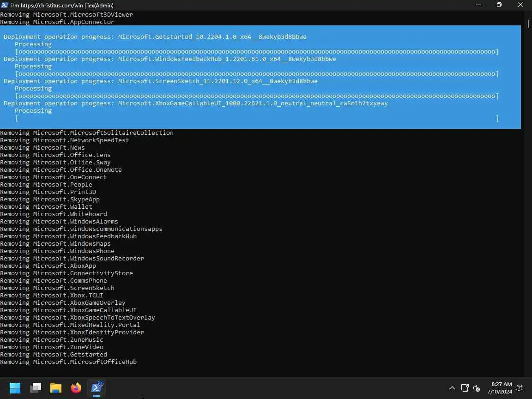Minimize the PowerShell window
The image size is (532, 399).
tap(478, 5)
